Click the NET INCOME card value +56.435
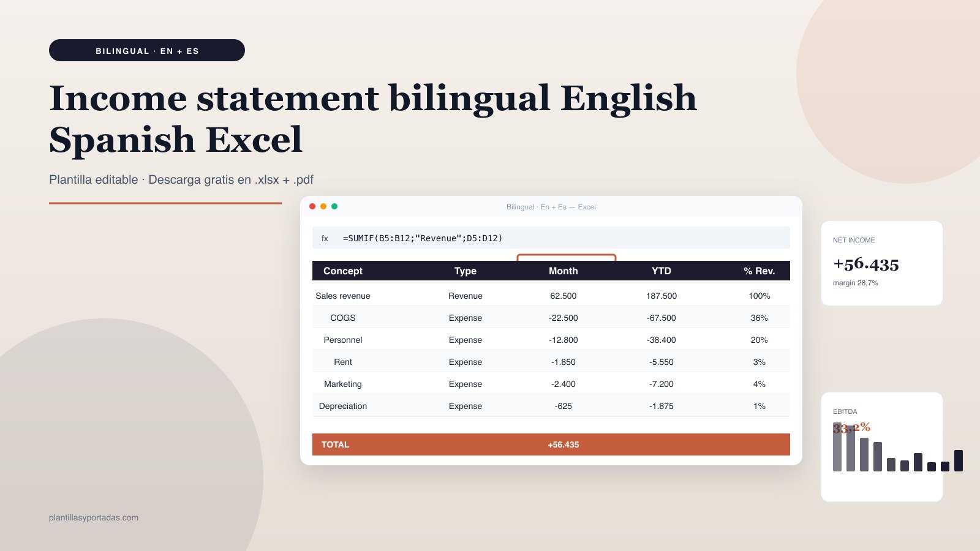980x551 pixels. coord(866,264)
